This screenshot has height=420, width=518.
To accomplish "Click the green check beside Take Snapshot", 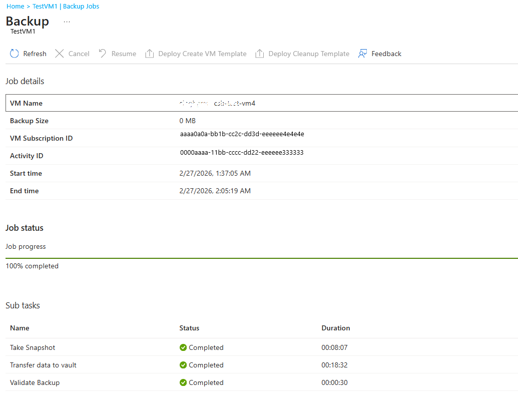I will pyautogui.click(x=183, y=347).
